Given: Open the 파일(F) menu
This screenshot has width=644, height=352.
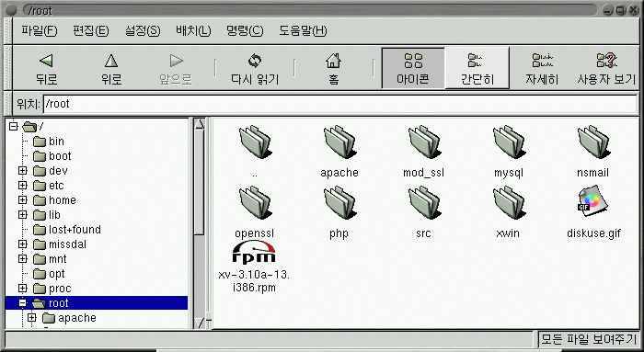Looking at the screenshot, I should pyautogui.click(x=39, y=30).
